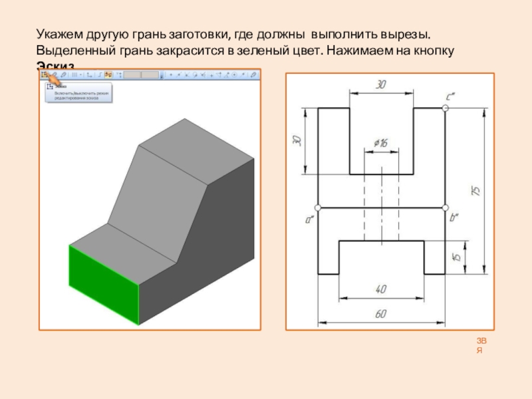Toggle the intersection snap icon
Screen dimensions: 532x399
pyautogui.click(x=187, y=74)
